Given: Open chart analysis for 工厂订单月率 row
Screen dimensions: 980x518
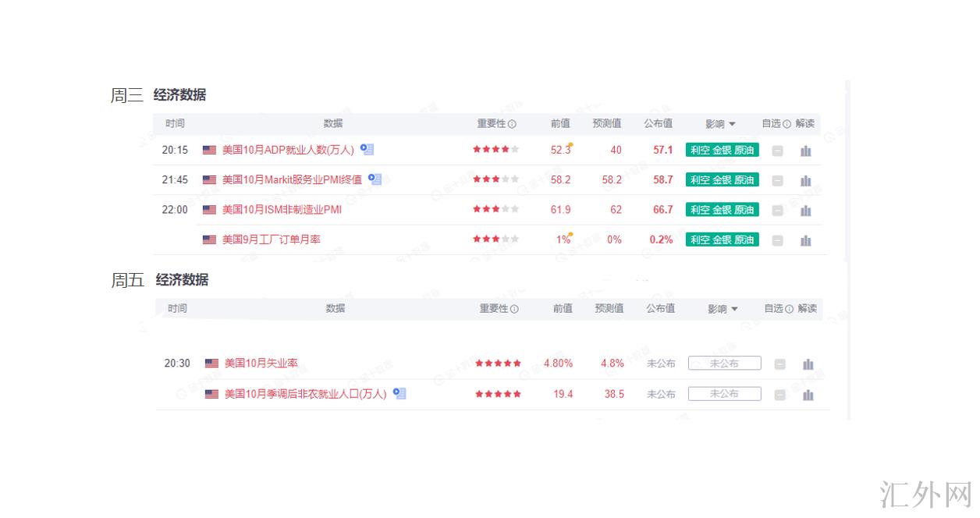Looking at the screenshot, I should [x=806, y=240].
